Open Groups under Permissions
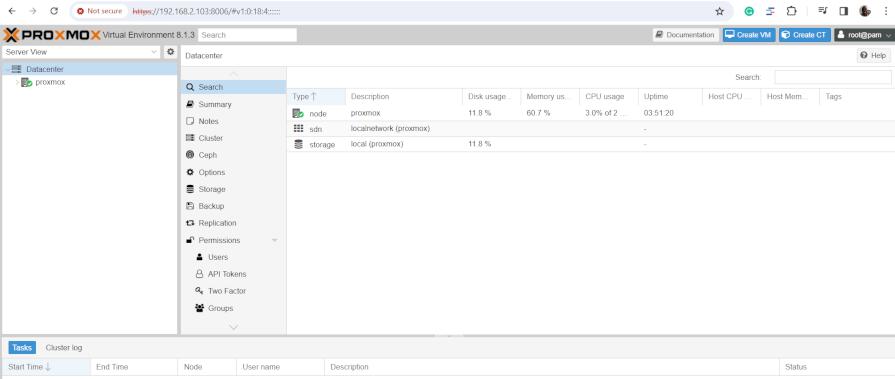 pos(233,308)
